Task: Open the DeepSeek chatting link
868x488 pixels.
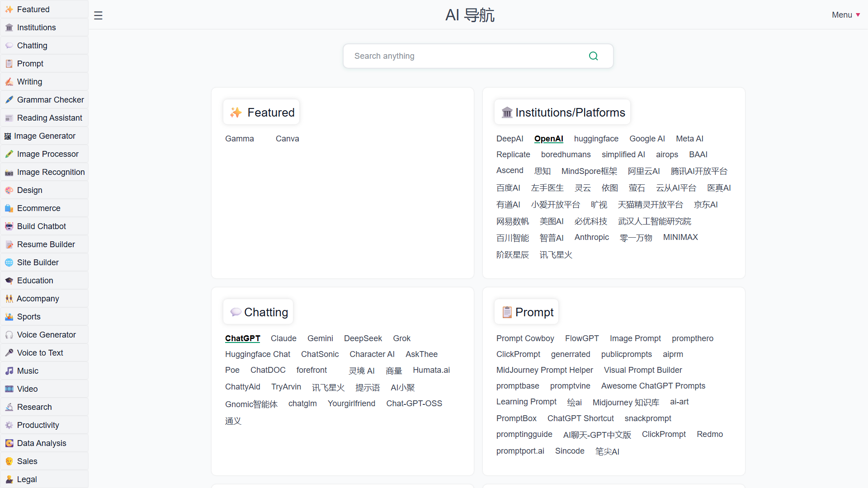Action: point(363,338)
